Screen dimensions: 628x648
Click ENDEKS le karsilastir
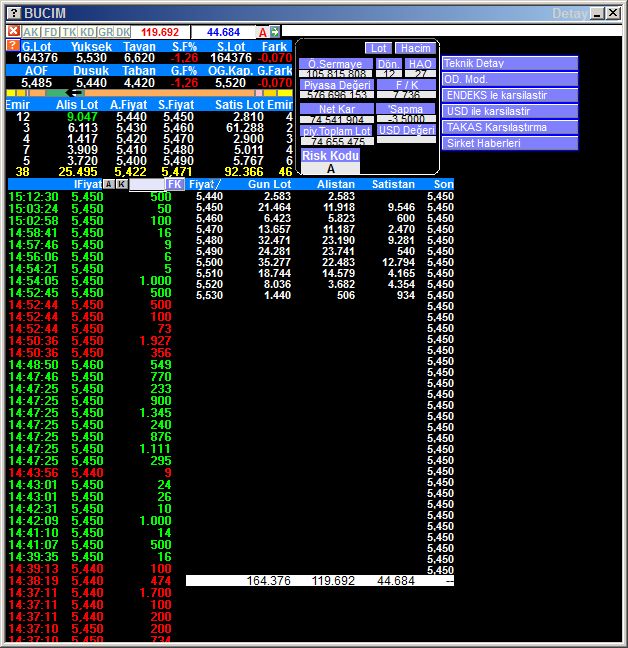click(509, 95)
